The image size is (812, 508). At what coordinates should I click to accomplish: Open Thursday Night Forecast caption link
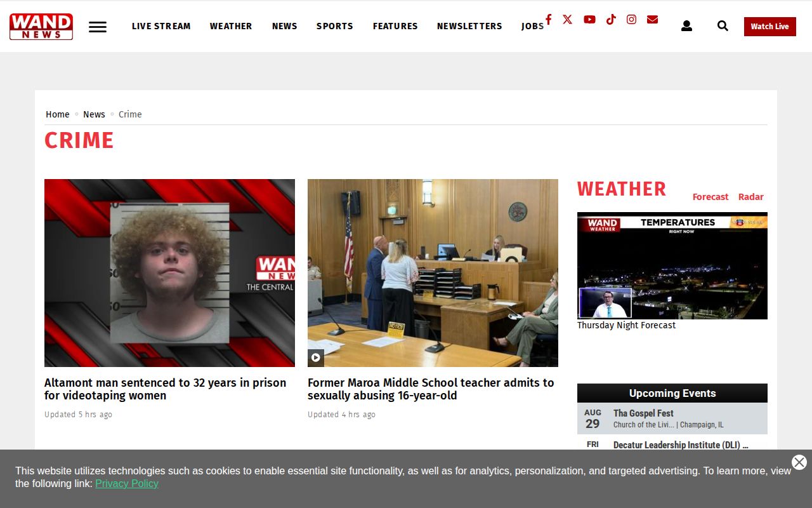(626, 325)
